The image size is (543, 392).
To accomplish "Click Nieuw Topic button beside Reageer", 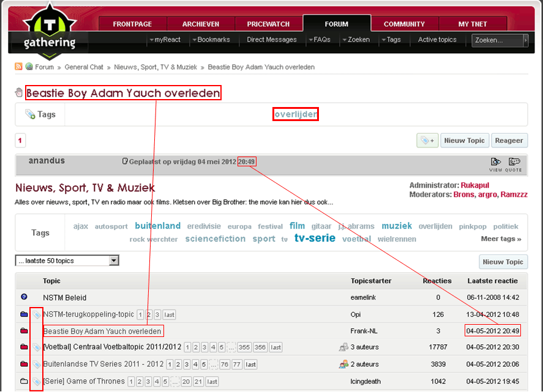I will click(465, 141).
